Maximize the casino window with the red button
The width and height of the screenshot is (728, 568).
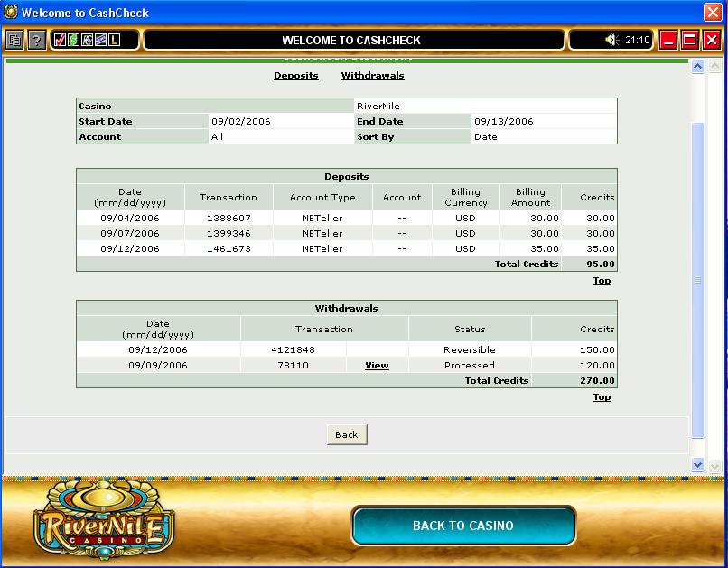(690, 40)
